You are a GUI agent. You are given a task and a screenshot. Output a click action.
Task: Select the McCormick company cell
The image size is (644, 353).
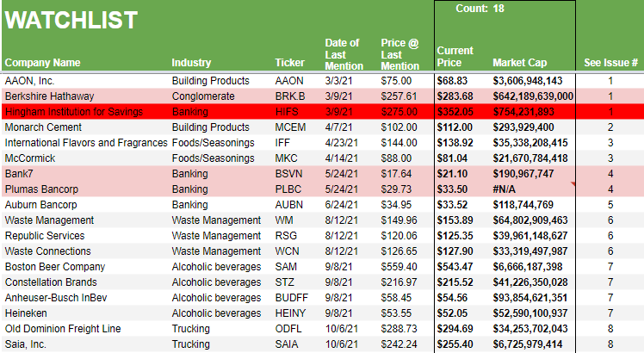pos(30,158)
